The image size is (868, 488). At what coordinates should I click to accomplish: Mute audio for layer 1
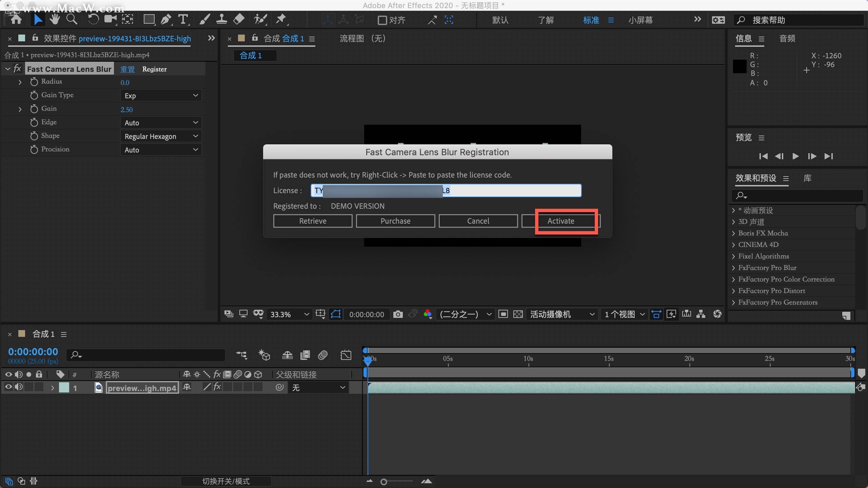pyautogui.click(x=19, y=387)
